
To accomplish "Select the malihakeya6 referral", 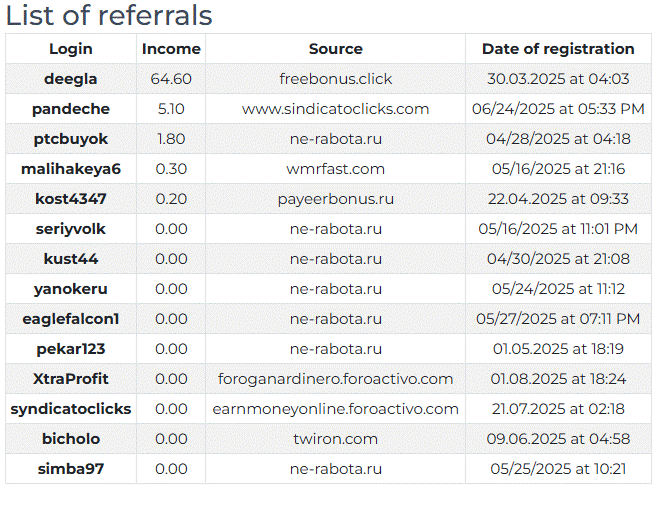I will (71, 169).
